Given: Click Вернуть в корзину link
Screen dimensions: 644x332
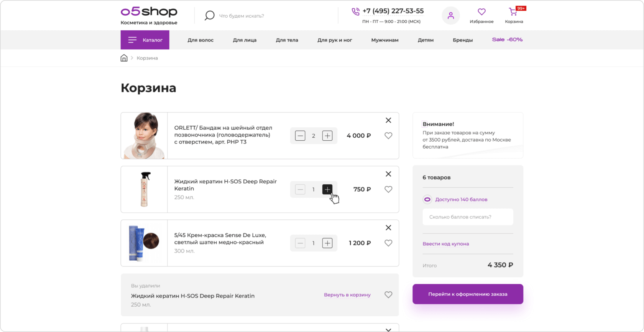Looking at the screenshot, I should click(x=347, y=295).
